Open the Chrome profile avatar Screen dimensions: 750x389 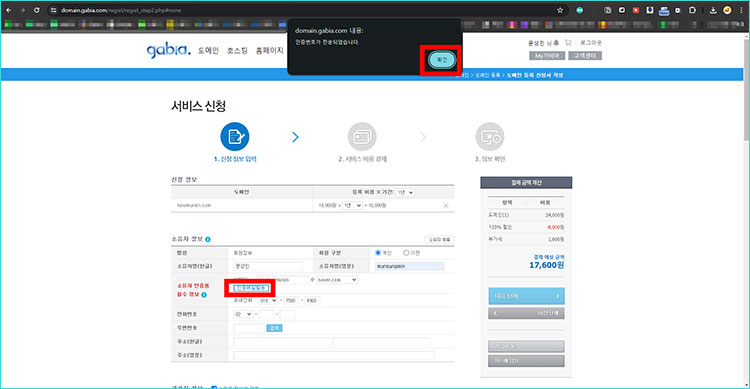coord(727,10)
